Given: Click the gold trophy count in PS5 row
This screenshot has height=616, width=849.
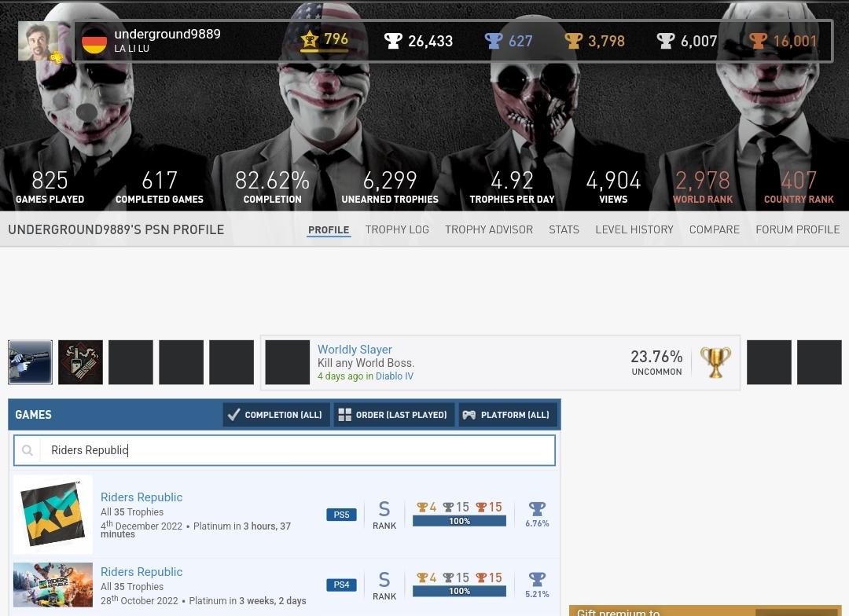Looking at the screenshot, I should (427, 508).
